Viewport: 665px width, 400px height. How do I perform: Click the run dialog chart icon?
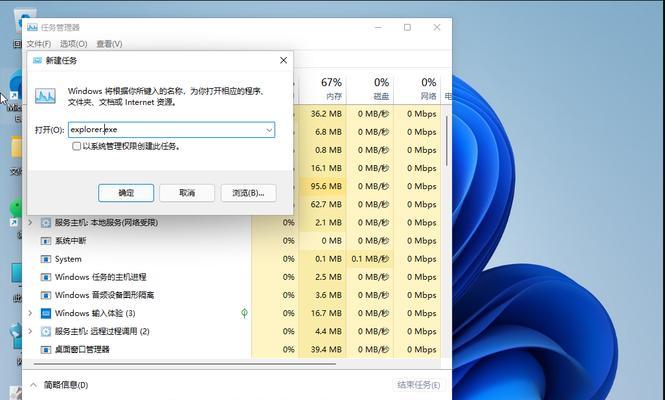[x=45, y=96]
